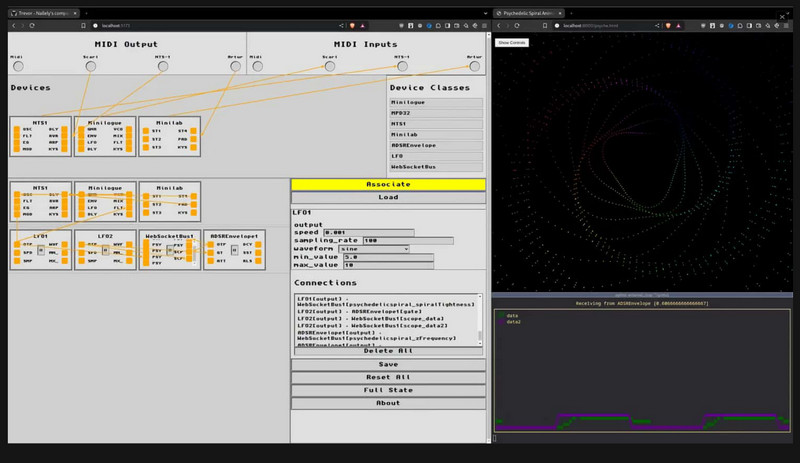
Task: Click the Artur port under MIDI Output
Action: (x=235, y=66)
